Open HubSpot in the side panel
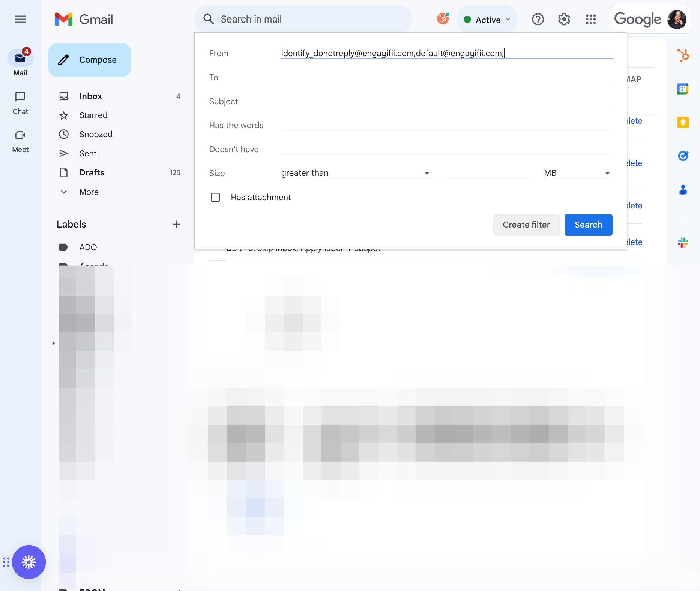Screen dimensions: 700x591 click(683, 55)
